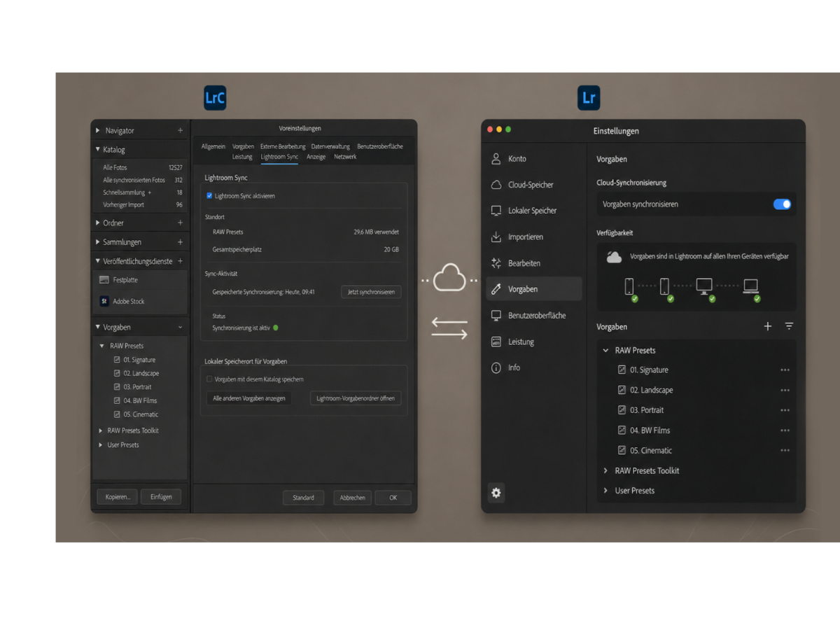Open Bearbeiten sparkle icon
This screenshot has height=630, width=840.
pos(496,263)
